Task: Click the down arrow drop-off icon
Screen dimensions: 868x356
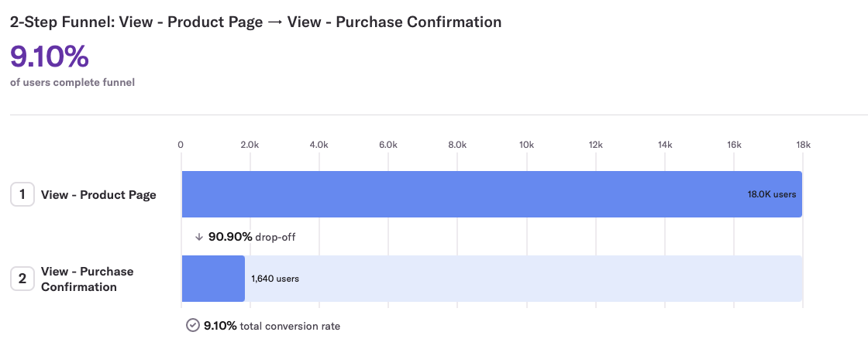Action: (199, 237)
